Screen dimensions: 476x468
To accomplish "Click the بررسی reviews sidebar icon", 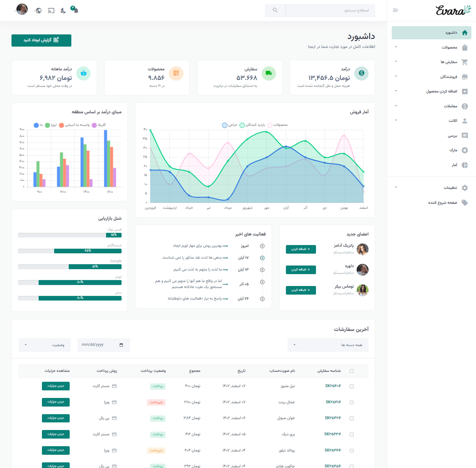I will click(x=465, y=136).
